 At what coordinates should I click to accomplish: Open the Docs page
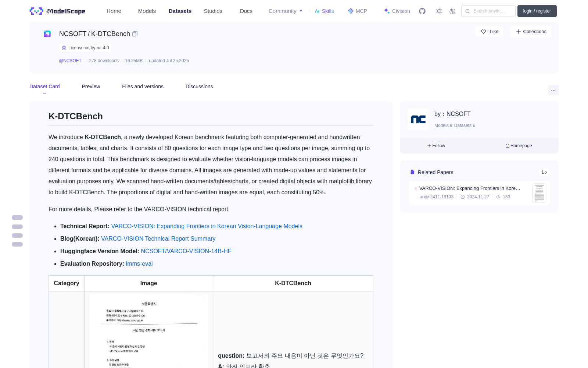point(246,11)
